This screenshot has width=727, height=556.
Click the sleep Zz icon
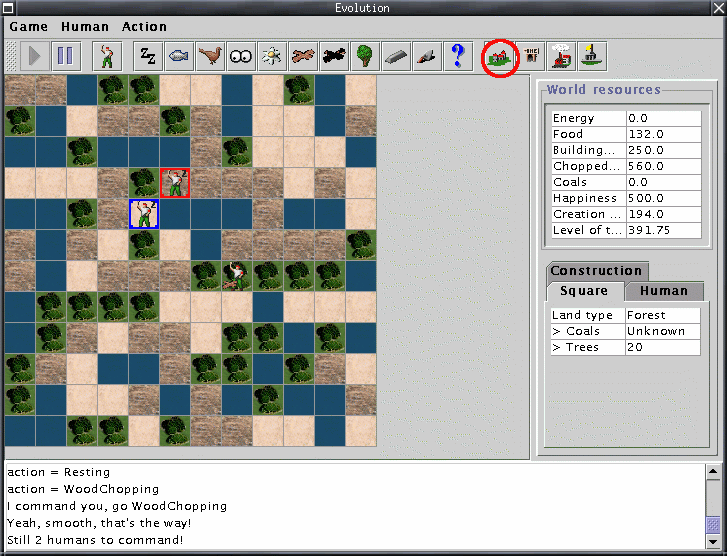tap(148, 56)
